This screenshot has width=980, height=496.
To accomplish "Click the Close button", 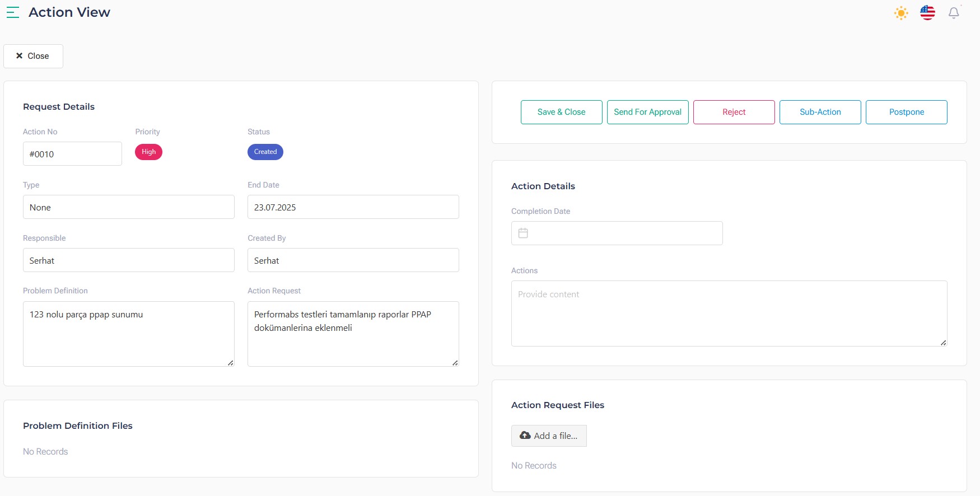I will coord(33,56).
